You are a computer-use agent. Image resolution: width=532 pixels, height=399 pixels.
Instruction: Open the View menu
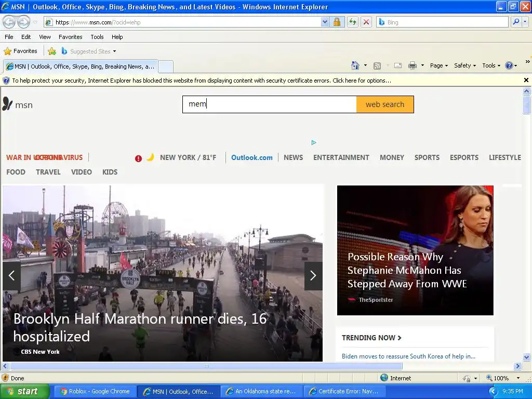tap(45, 37)
